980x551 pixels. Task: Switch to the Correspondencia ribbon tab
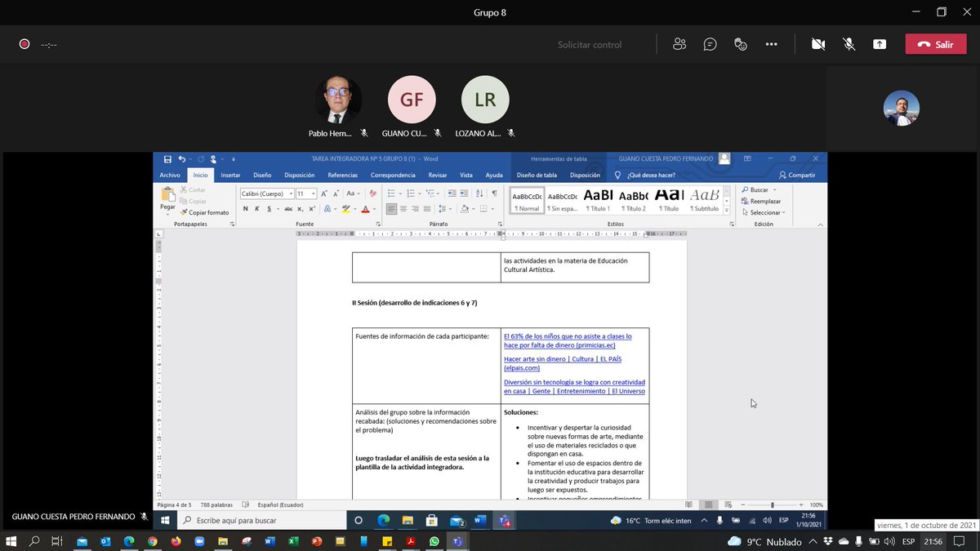tap(393, 175)
